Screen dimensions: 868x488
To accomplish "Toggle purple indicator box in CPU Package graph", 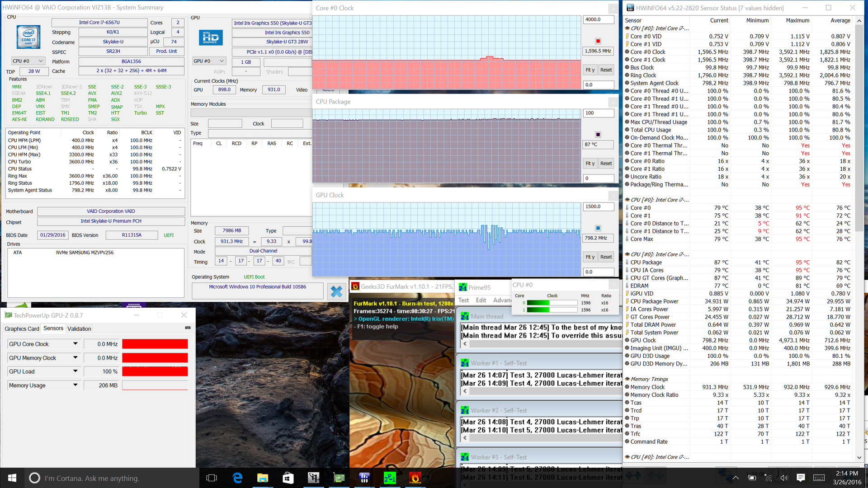I will tap(598, 135).
